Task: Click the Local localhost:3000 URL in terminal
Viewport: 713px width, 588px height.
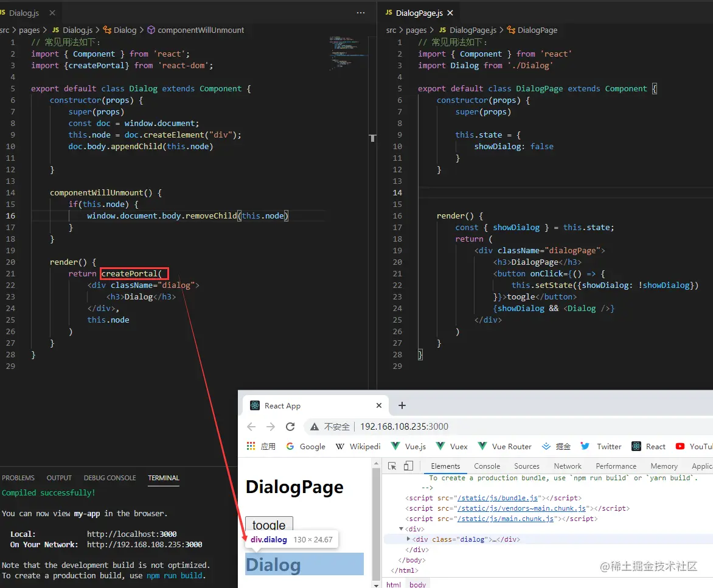Action: (132, 534)
